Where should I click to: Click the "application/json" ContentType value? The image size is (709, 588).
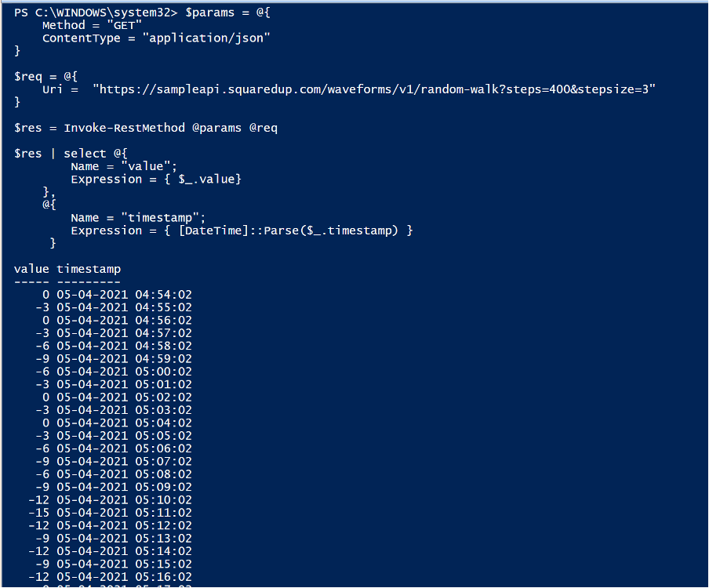[x=205, y=38]
